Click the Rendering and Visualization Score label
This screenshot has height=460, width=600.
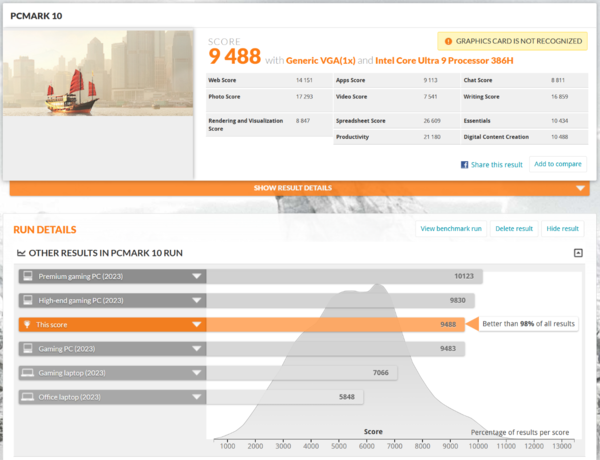[246, 125]
